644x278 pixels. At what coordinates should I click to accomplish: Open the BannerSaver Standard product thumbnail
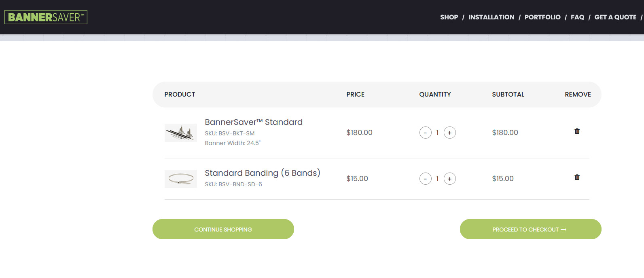181,133
